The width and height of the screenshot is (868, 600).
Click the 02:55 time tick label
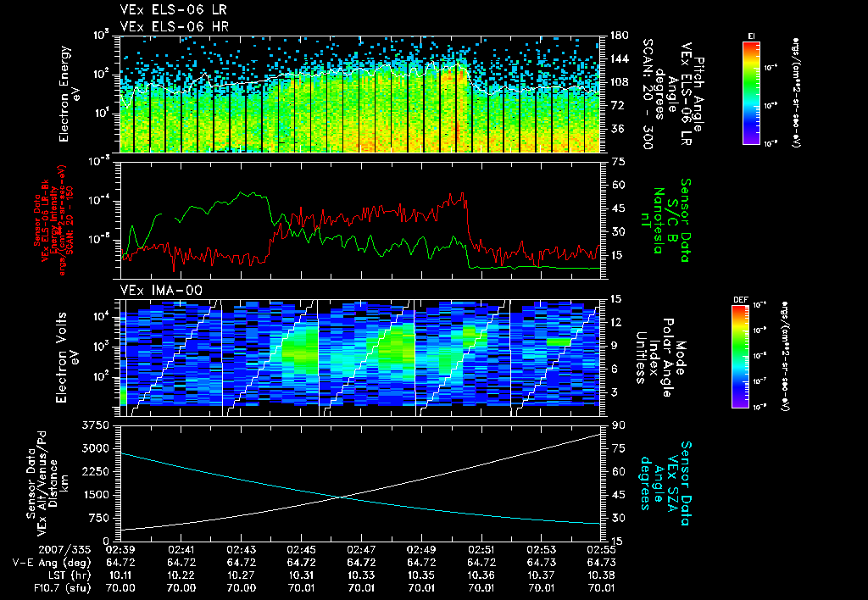coord(601,550)
